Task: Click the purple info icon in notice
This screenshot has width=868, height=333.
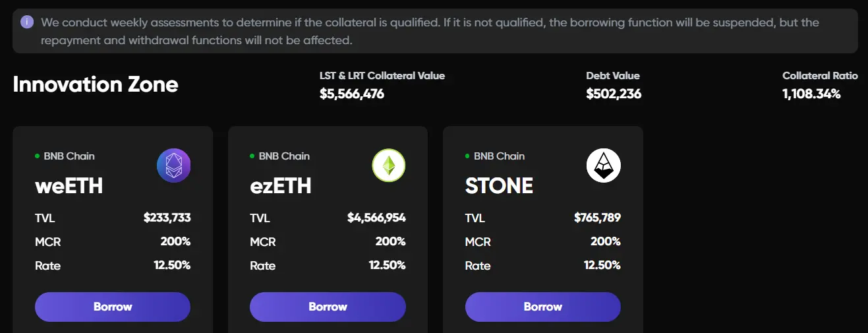Action: pos(27,22)
